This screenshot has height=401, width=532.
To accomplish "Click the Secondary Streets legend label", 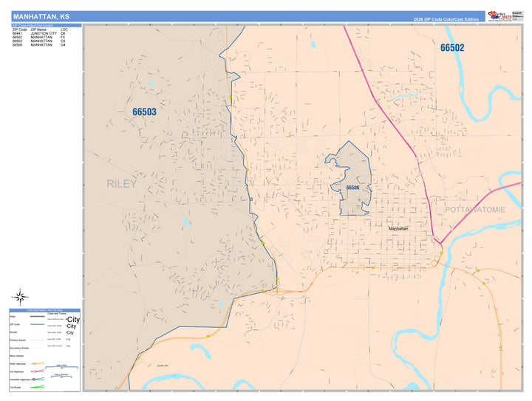I will pos(19,348).
